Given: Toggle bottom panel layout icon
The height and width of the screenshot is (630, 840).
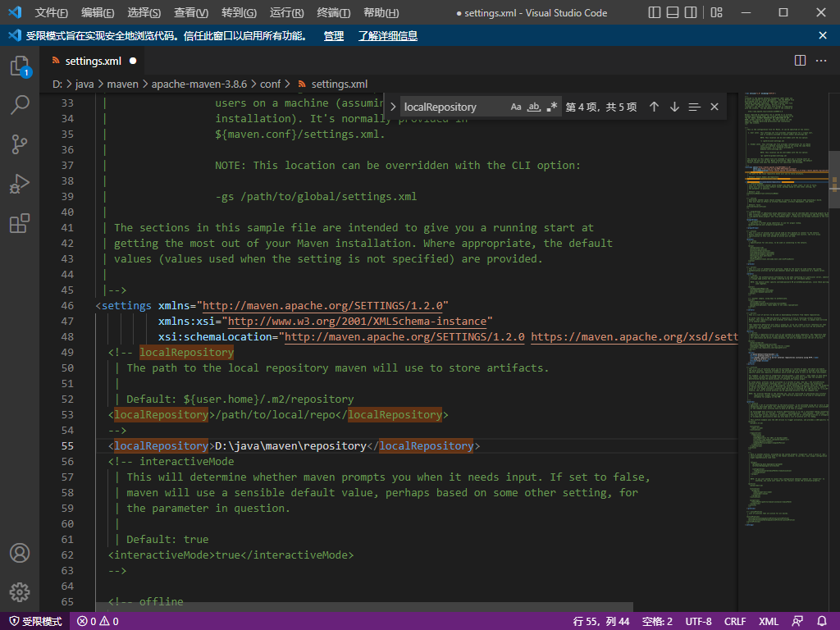Looking at the screenshot, I should [673, 12].
